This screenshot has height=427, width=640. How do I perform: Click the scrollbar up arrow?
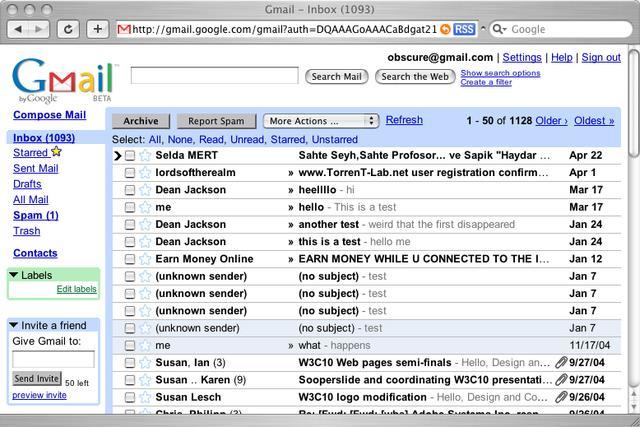[x=634, y=394]
